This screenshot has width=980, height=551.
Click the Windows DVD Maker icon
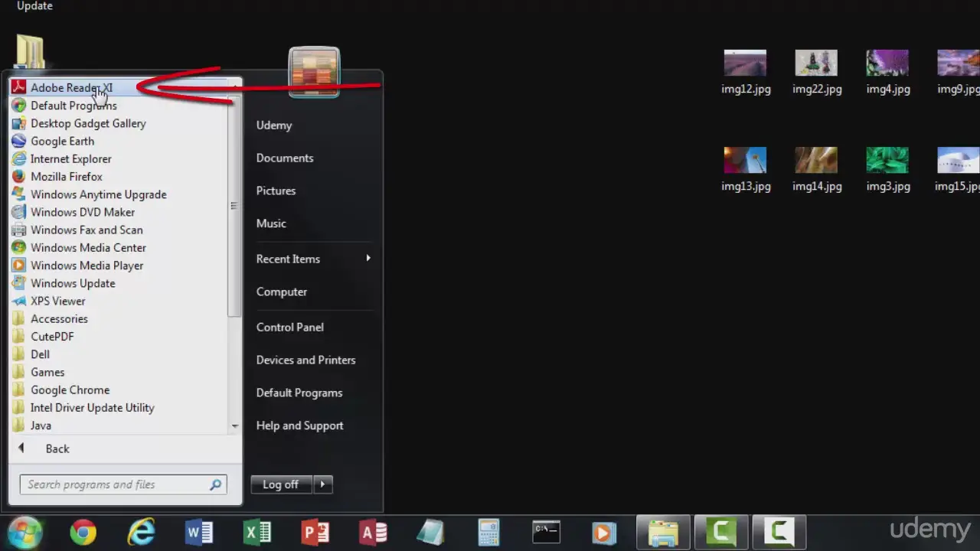tap(19, 212)
